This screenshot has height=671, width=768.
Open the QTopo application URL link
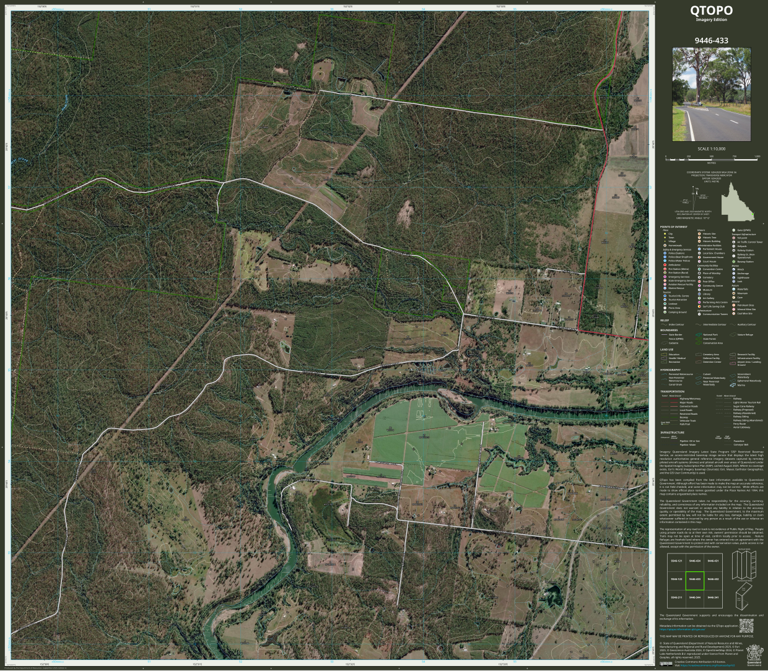point(682,629)
